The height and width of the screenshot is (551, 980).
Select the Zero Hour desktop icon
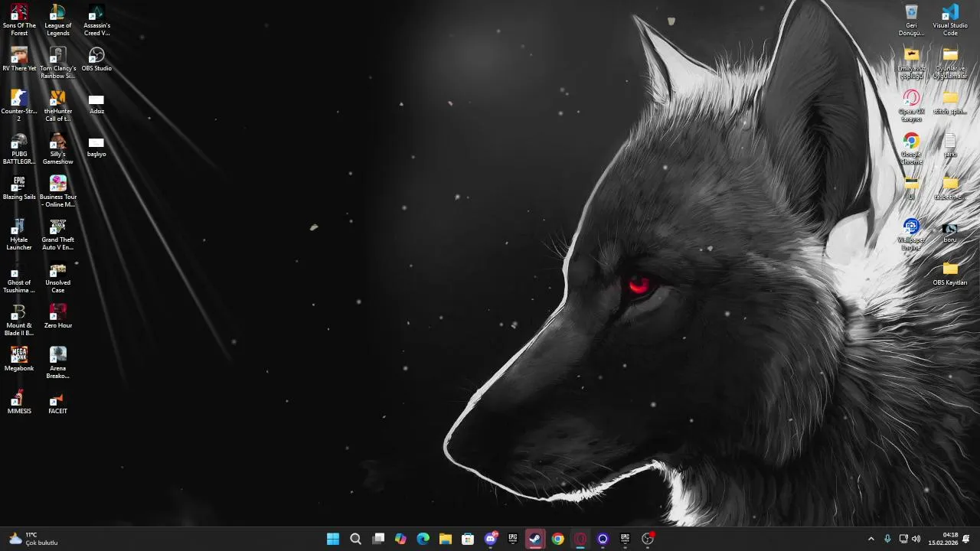(x=57, y=317)
